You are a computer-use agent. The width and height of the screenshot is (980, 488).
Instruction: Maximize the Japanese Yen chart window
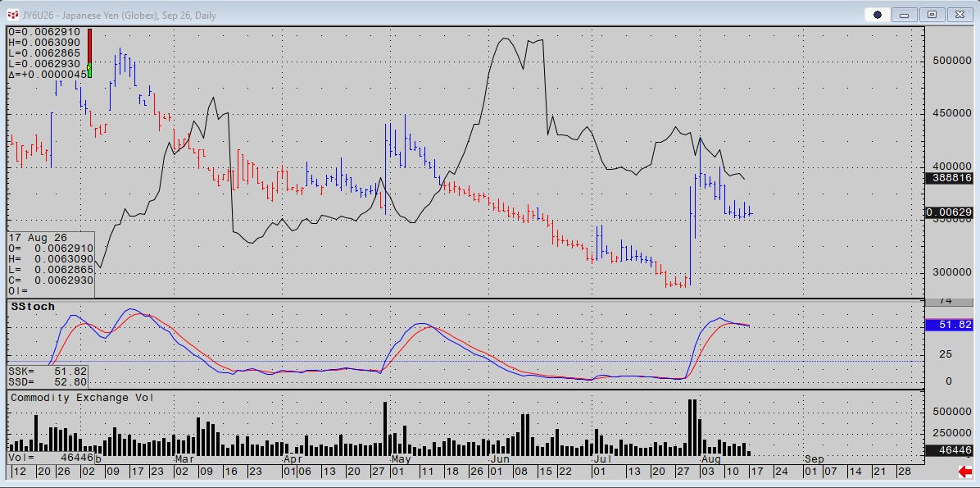pyautogui.click(x=932, y=15)
